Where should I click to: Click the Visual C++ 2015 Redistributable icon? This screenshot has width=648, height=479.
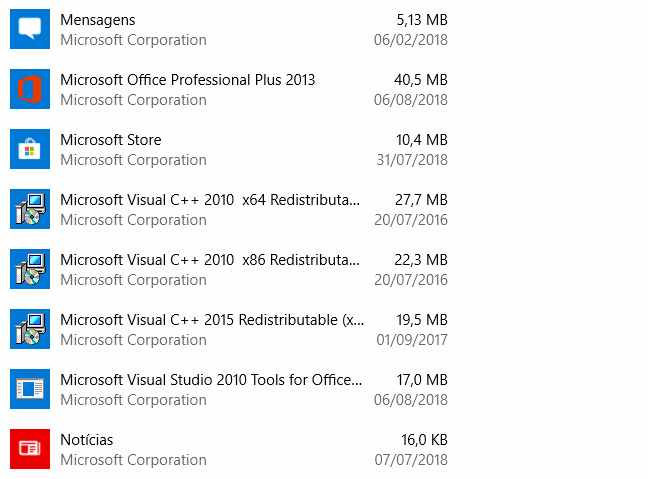coord(30,329)
